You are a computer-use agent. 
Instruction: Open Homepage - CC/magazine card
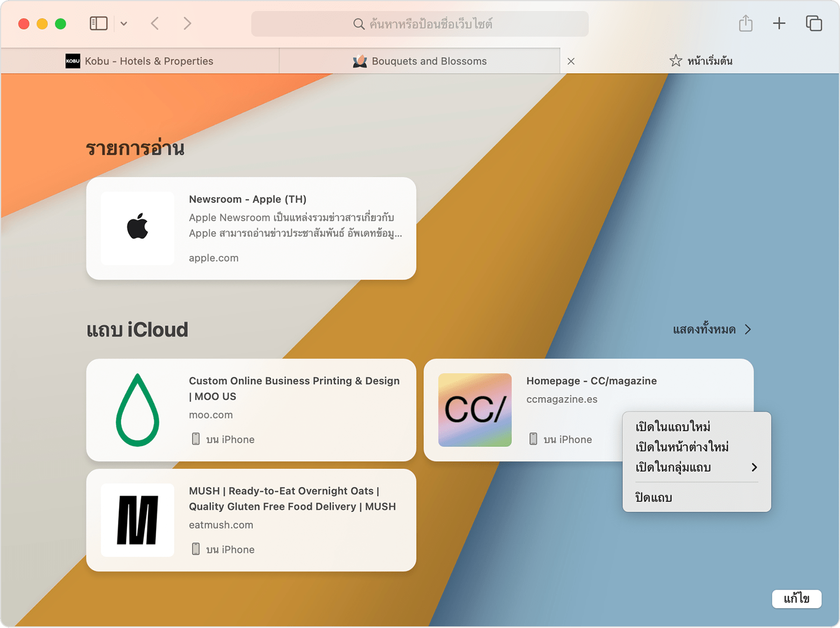[589, 410]
